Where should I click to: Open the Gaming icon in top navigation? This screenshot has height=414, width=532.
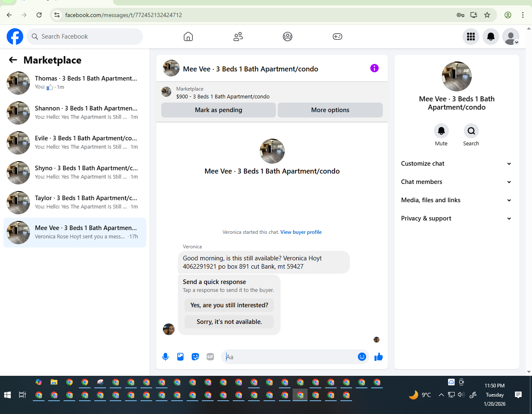pyautogui.click(x=337, y=37)
